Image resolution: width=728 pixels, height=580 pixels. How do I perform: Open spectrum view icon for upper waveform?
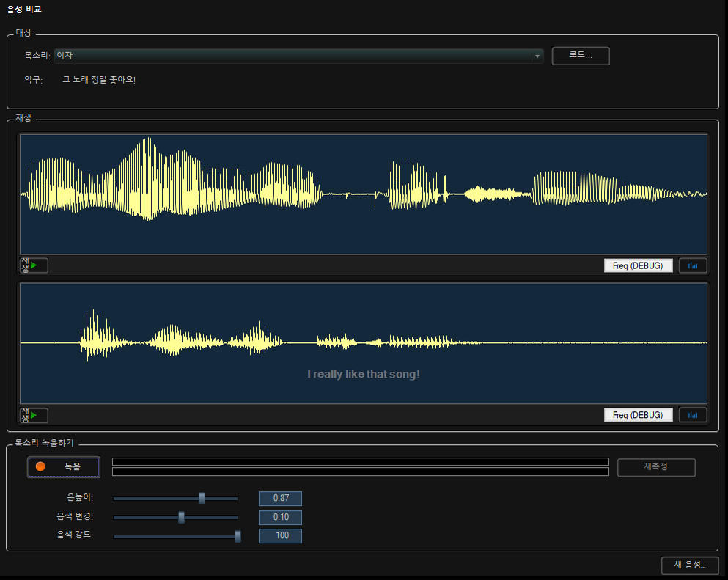tap(693, 265)
